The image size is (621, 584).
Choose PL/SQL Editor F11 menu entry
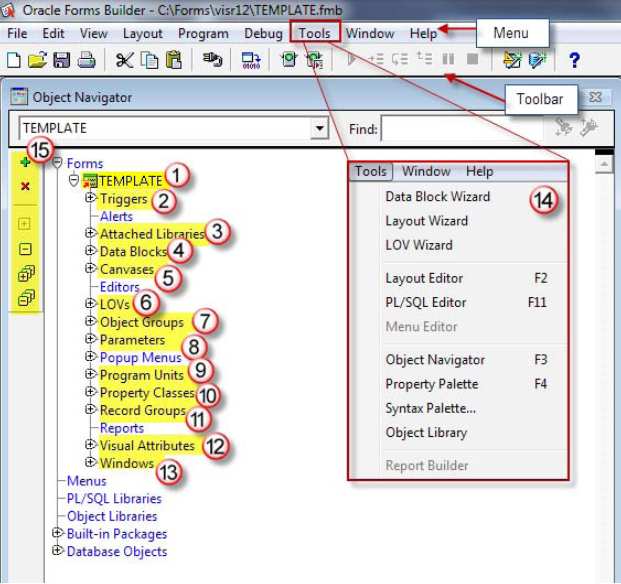click(466, 302)
